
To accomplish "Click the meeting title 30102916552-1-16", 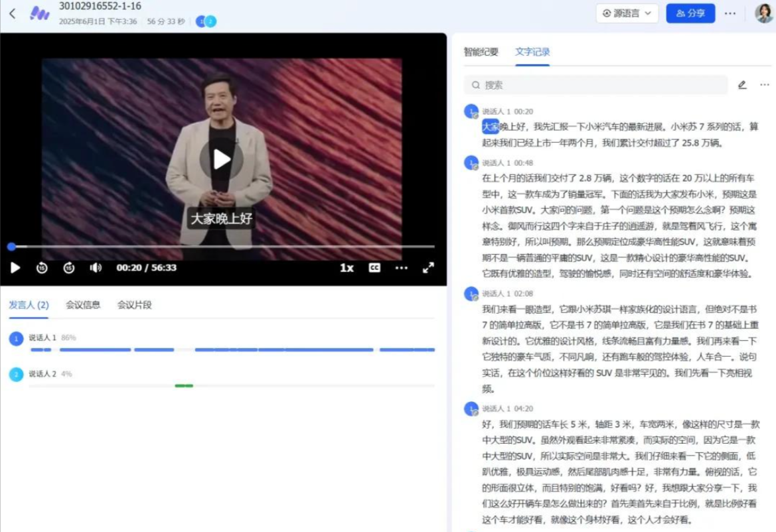I will pos(100,7).
